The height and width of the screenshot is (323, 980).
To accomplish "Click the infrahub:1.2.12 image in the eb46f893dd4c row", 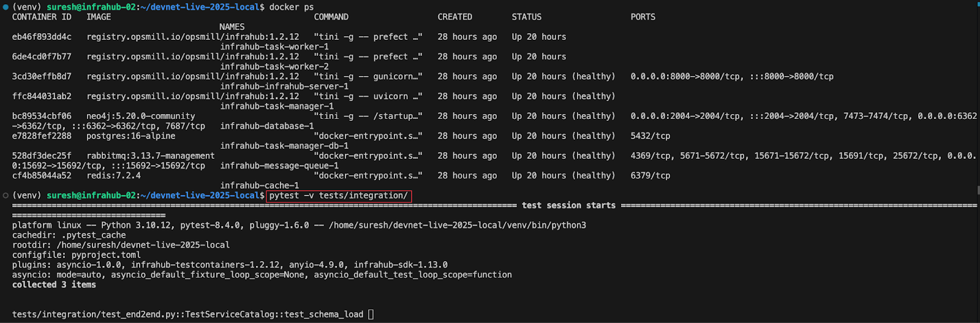I will (x=193, y=37).
